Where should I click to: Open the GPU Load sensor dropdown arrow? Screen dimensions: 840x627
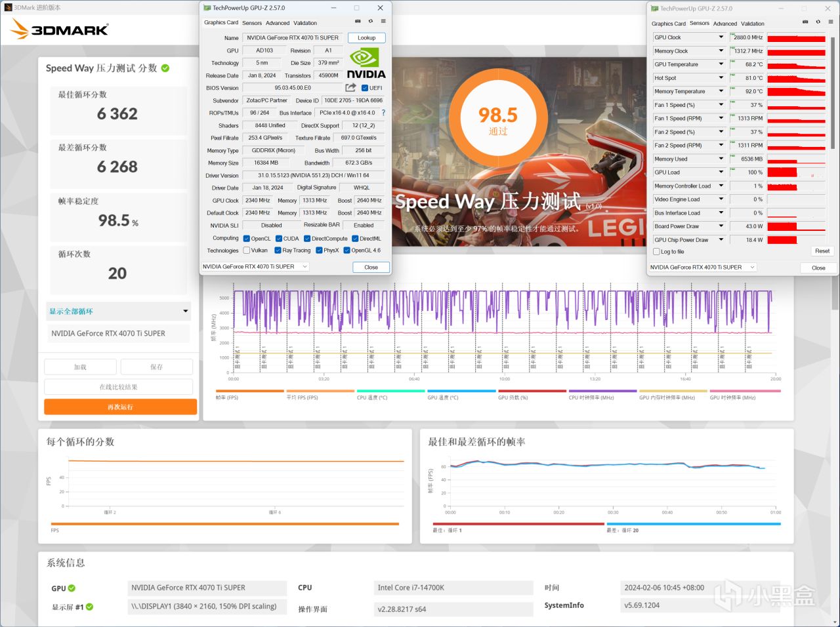pyautogui.click(x=721, y=172)
